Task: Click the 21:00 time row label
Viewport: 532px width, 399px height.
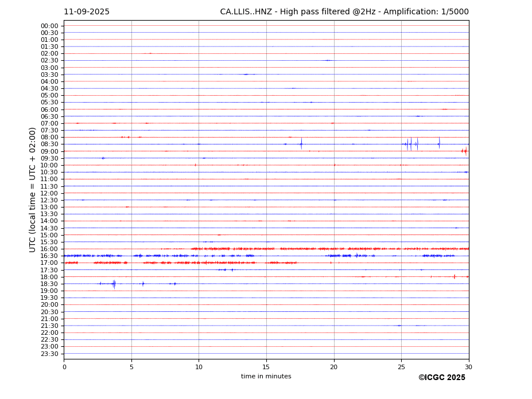Action: 49,319
